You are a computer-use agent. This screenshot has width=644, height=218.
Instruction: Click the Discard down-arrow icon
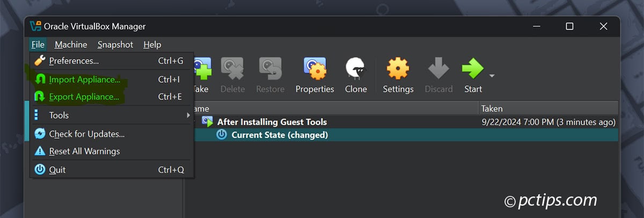[438, 70]
